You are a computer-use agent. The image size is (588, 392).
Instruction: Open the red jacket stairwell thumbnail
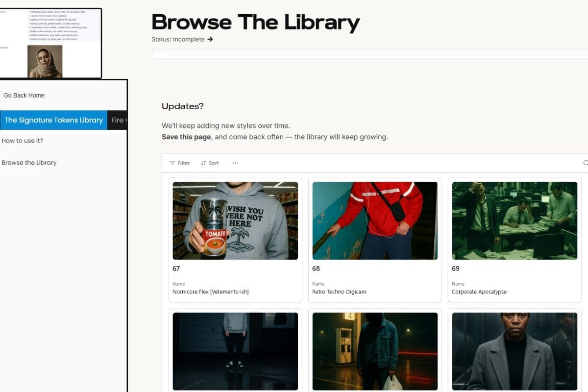click(x=375, y=220)
